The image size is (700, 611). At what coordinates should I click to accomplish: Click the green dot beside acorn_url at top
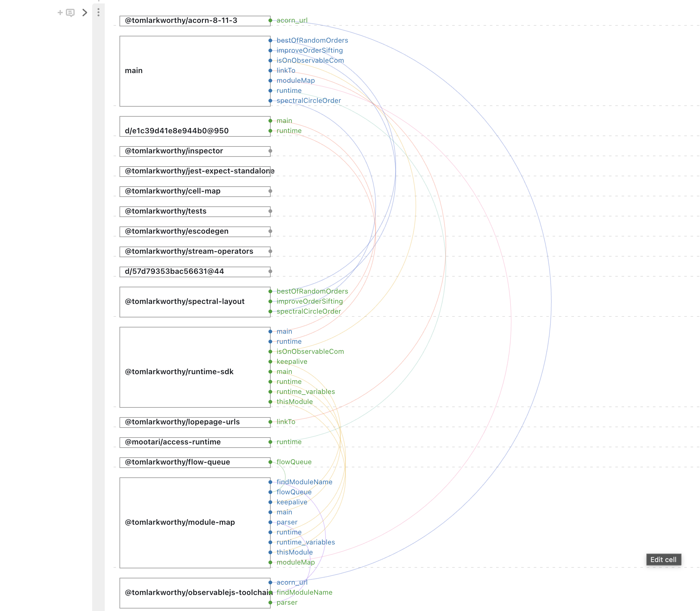point(270,20)
